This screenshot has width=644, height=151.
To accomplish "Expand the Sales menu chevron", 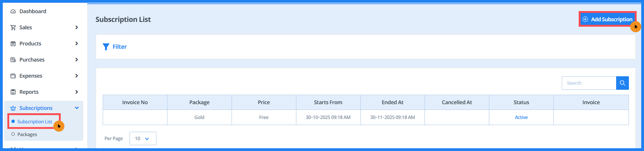I will 77,28.
